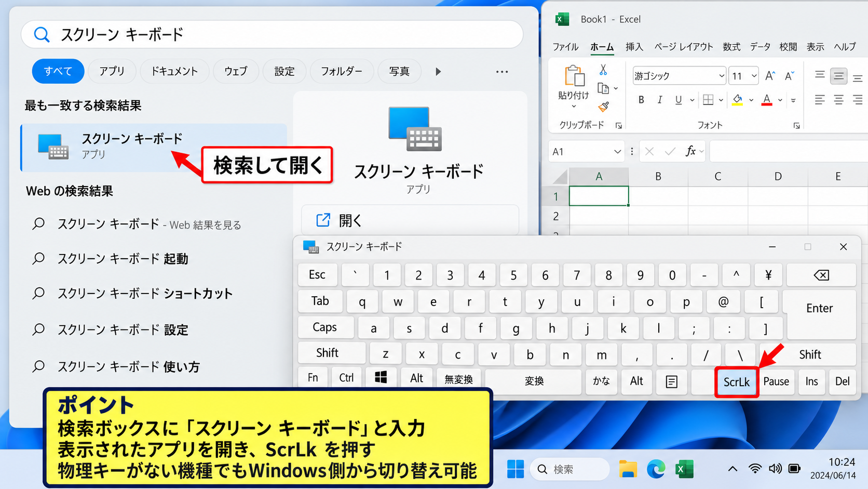
Task: Click the Insert Function fx icon
Action: 690,151
